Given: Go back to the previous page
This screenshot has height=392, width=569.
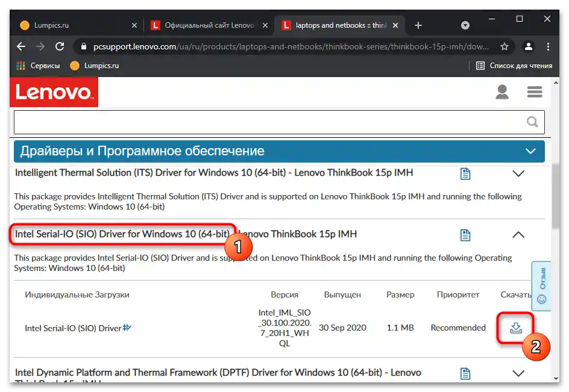Looking at the screenshot, I should coord(21,46).
